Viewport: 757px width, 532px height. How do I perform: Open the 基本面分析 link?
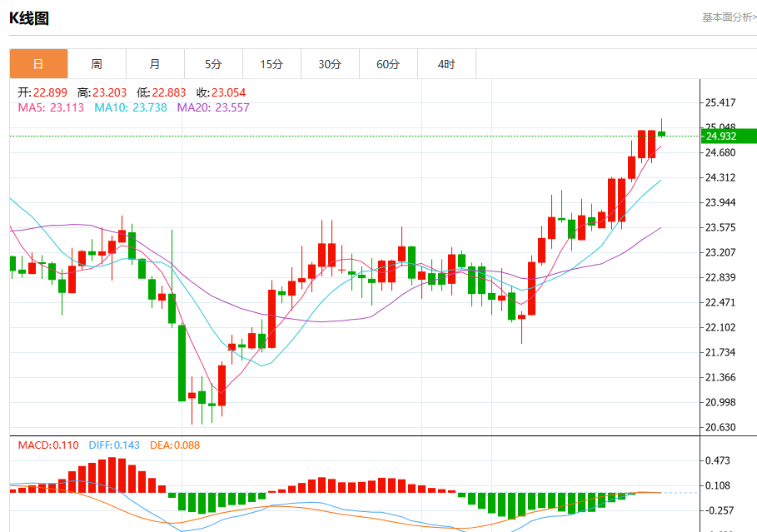coord(729,17)
